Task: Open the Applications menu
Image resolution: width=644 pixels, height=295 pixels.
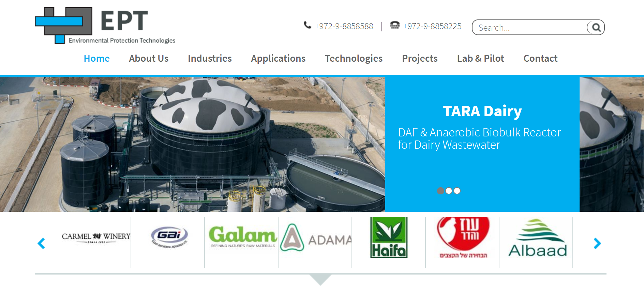Action: click(x=278, y=59)
